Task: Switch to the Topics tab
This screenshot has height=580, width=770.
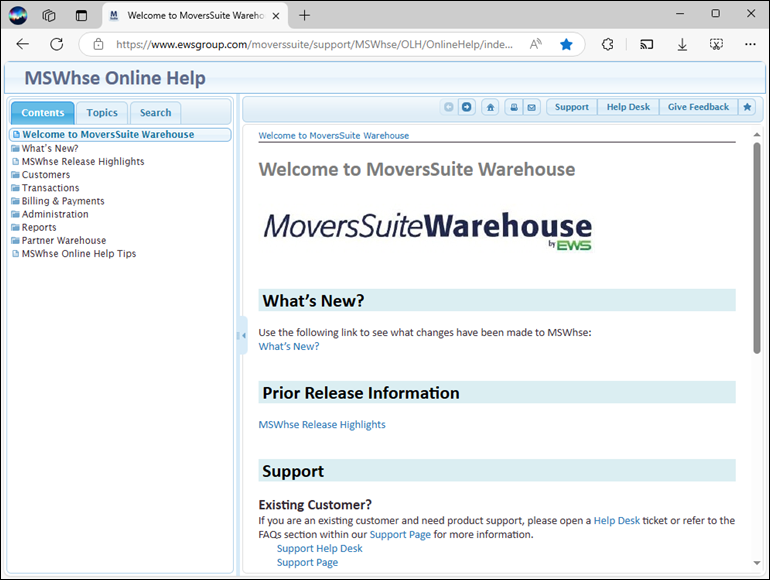Action: click(102, 113)
